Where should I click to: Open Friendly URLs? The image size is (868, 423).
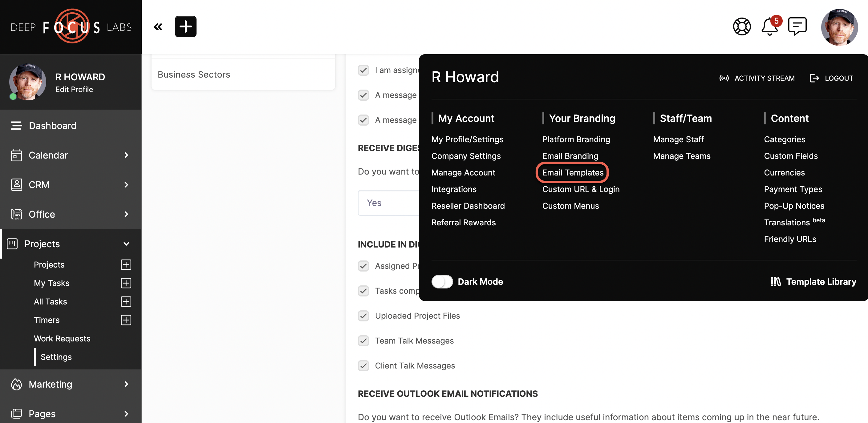click(790, 239)
